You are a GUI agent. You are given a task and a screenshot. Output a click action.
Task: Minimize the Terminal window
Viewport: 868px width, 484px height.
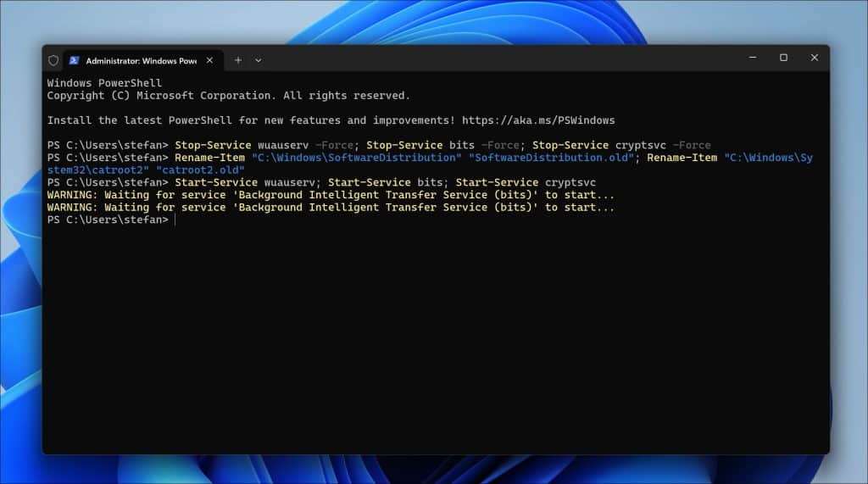pos(753,58)
